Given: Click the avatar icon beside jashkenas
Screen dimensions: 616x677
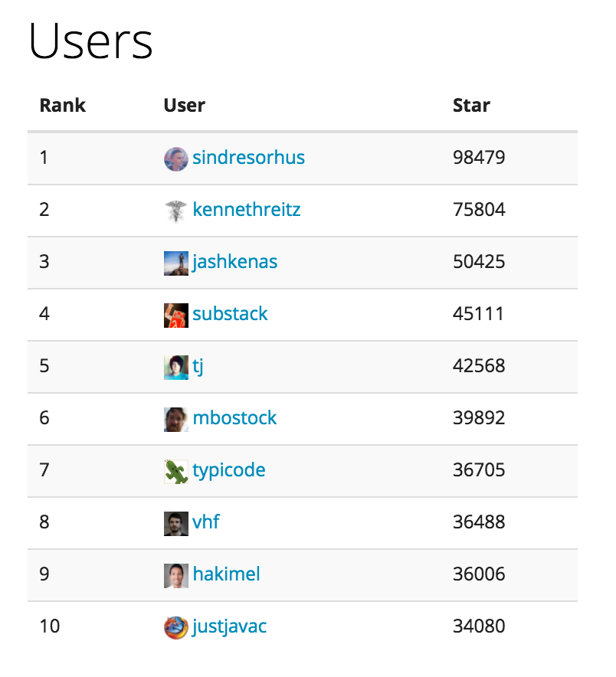Looking at the screenshot, I should coord(175,263).
